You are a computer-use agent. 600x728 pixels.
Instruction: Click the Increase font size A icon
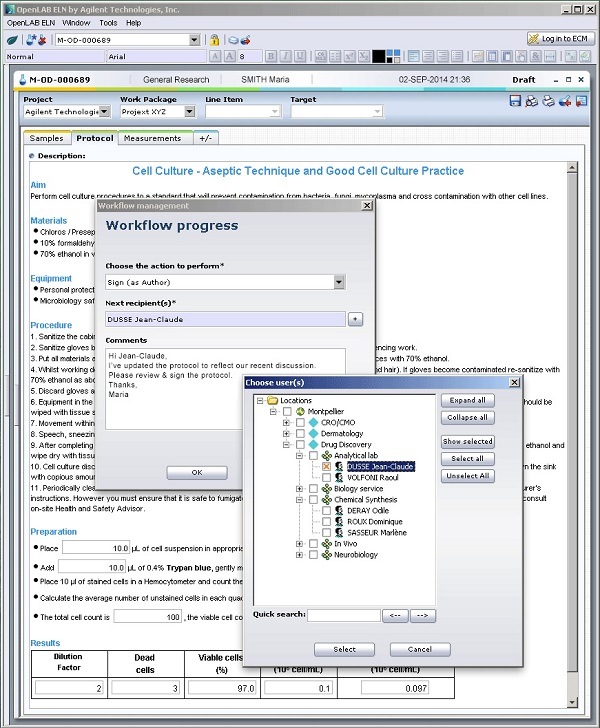click(230, 57)
